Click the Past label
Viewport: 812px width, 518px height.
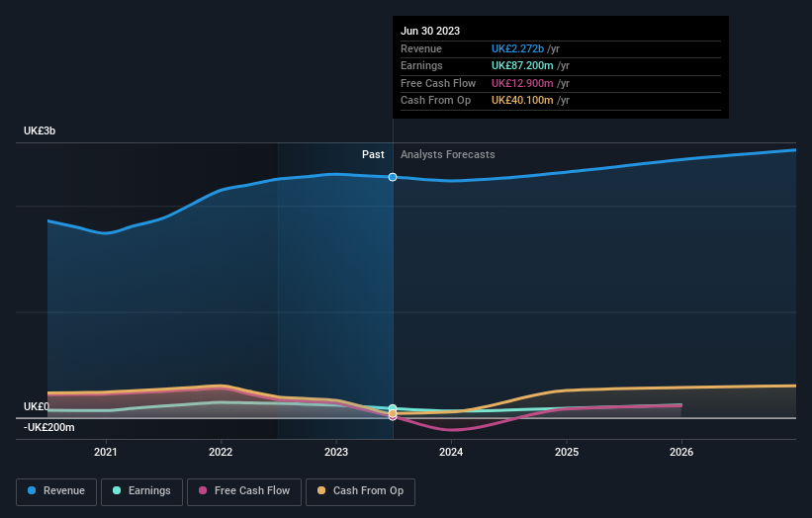pyautogui.click(x=373, y=154)
